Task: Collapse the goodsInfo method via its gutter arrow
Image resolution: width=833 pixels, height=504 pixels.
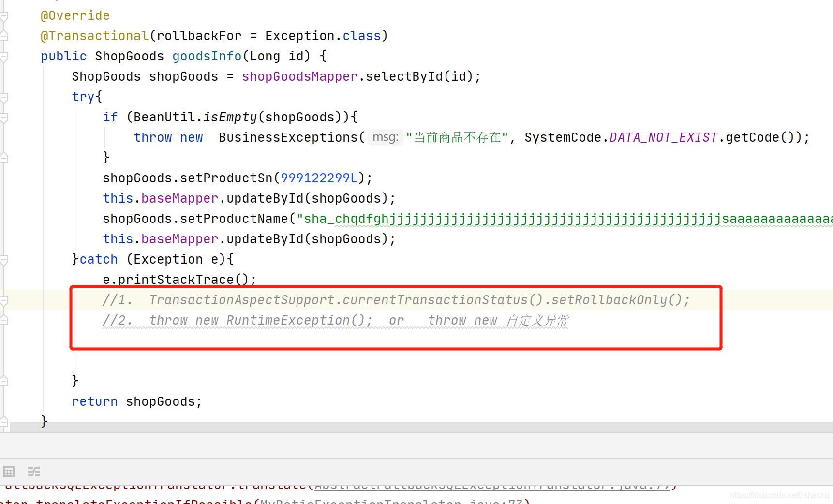Action: tap(4, 56)
